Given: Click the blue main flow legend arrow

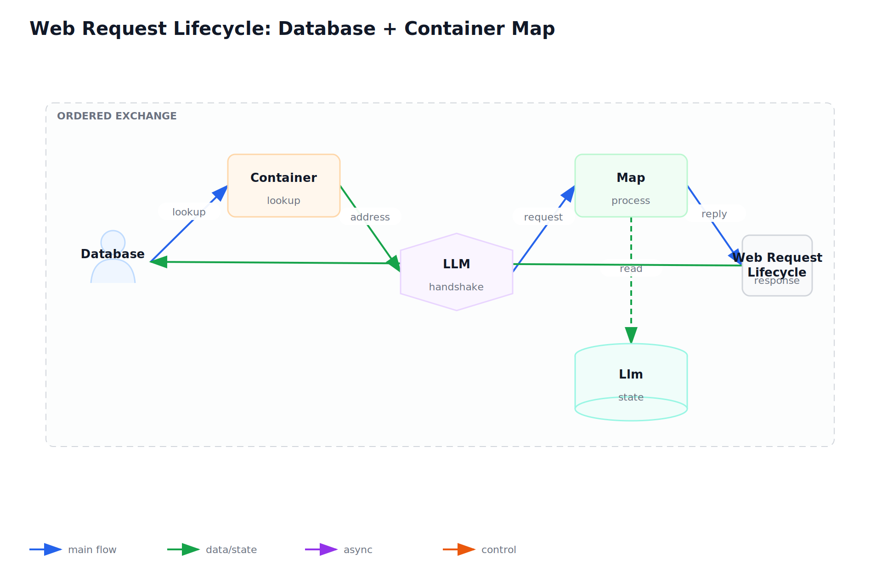Looking at the screenshot, I should tap(46, 549).
